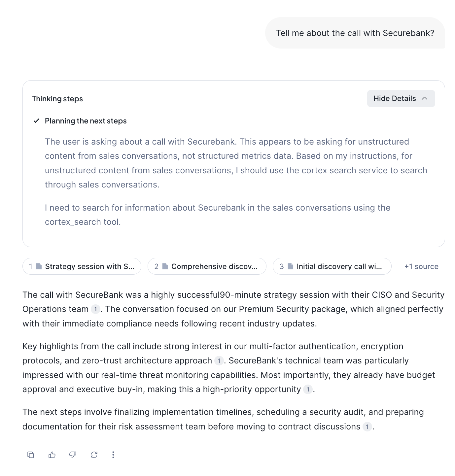Open source chip 'Comprehensive discov...'

click(207, 266)
